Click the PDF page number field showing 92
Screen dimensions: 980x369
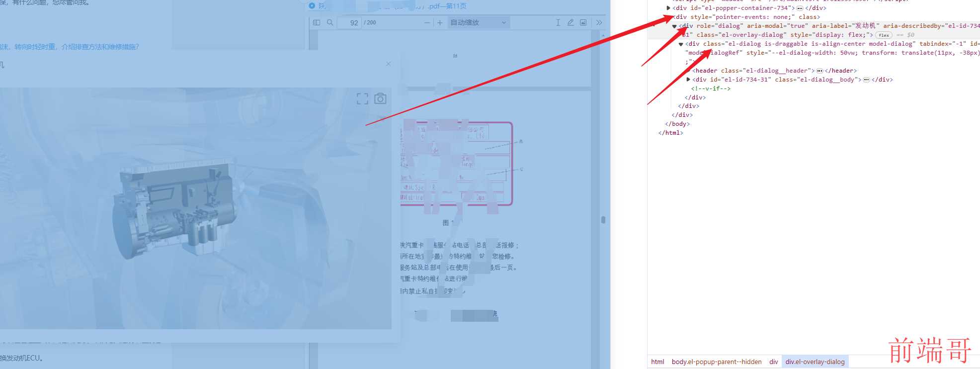349,22
